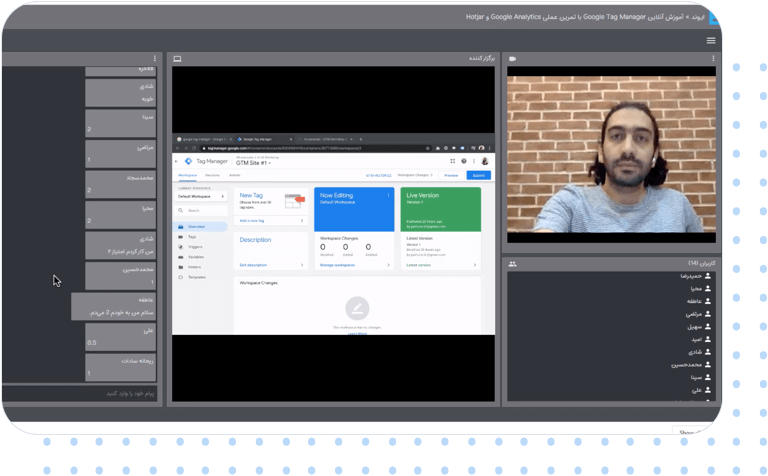This screenshot has height=476, width=768.
Task: Click the green Latest version link
Action: (x=419, y=265)
